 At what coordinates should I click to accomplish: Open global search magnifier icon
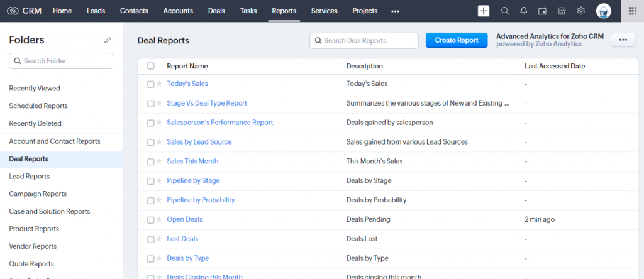(x=505, y=11)
